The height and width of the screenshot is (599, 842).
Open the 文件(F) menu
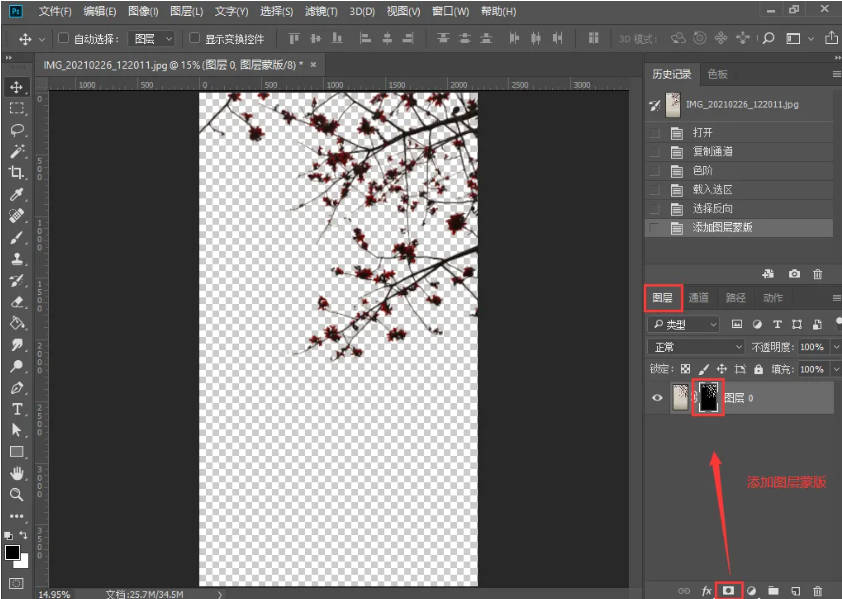pyautogui.click(x=55, y=11)
